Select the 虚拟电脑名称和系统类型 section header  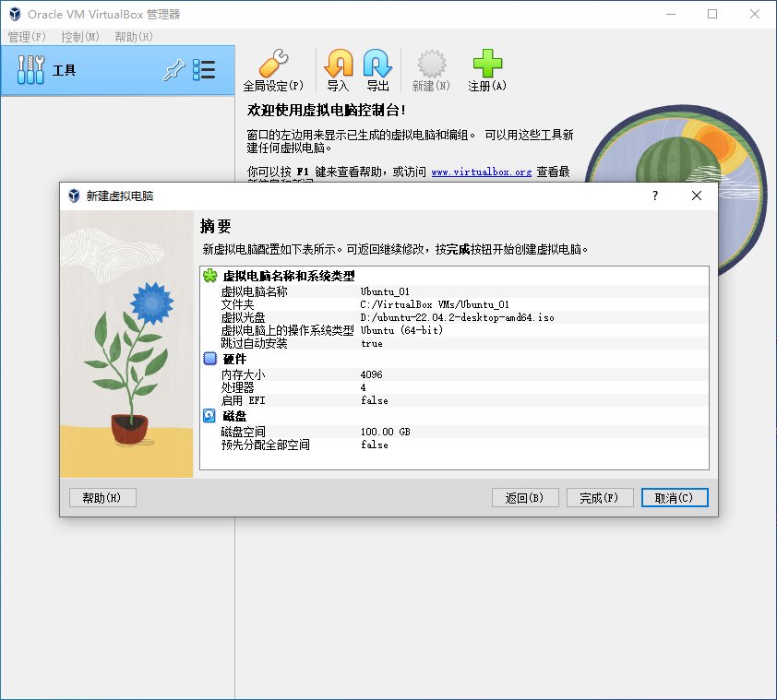coord(289,276)
